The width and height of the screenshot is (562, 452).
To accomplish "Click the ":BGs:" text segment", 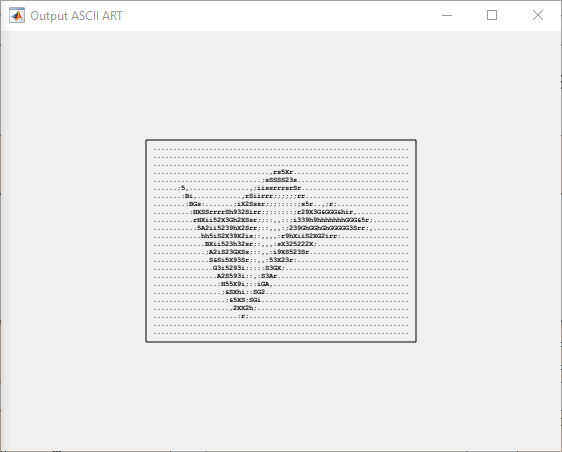I will click(195, 204).
